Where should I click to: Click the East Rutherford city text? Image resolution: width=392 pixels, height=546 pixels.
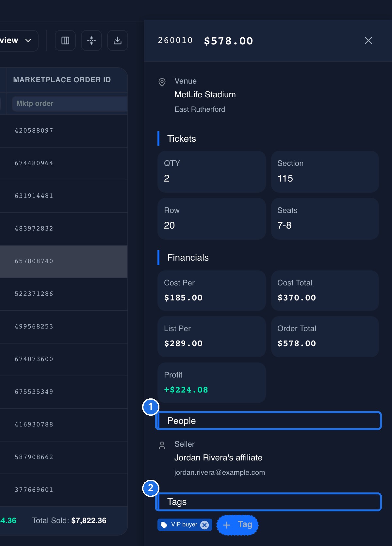click(200, 109)
